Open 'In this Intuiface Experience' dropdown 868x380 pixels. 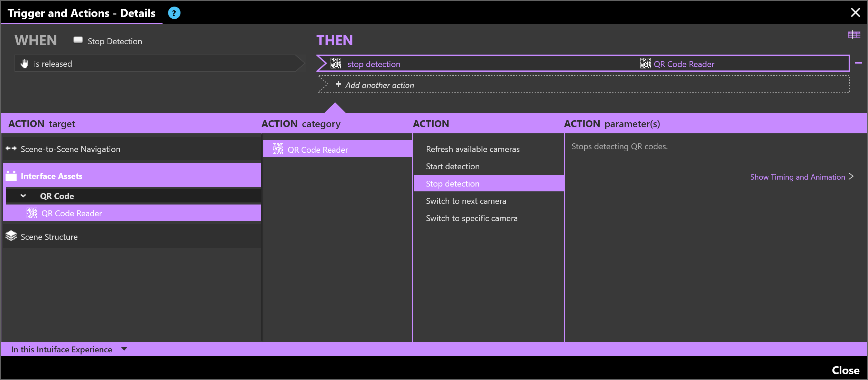[69, 349]
